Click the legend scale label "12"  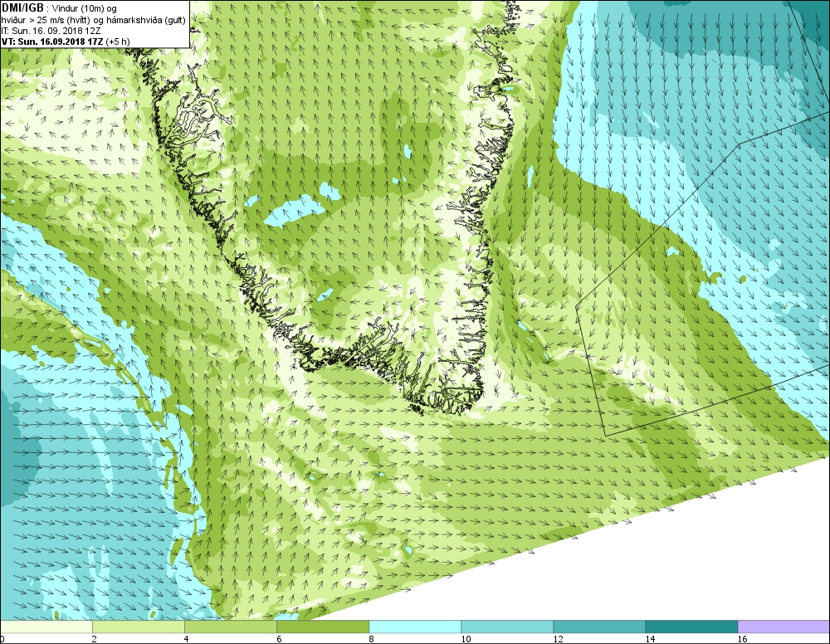tap(558, 639)
